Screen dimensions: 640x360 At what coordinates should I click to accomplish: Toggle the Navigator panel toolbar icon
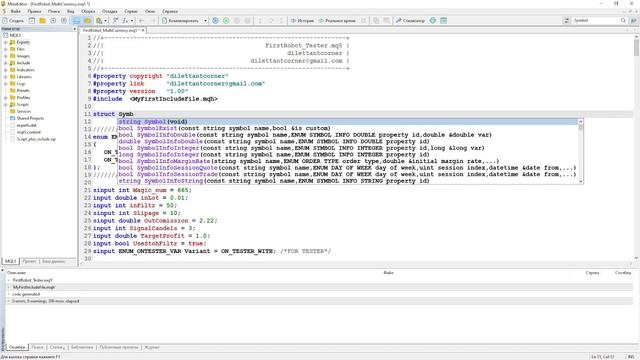click(x=76, y=20)
